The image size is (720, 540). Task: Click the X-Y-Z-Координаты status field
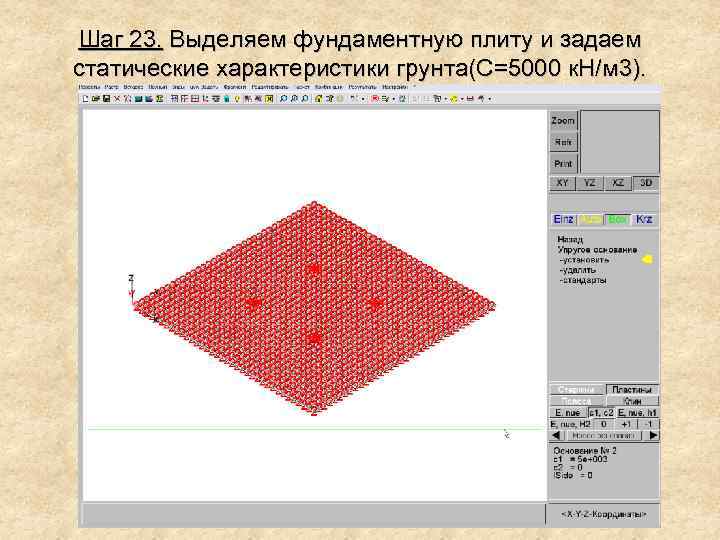(603, 514)
